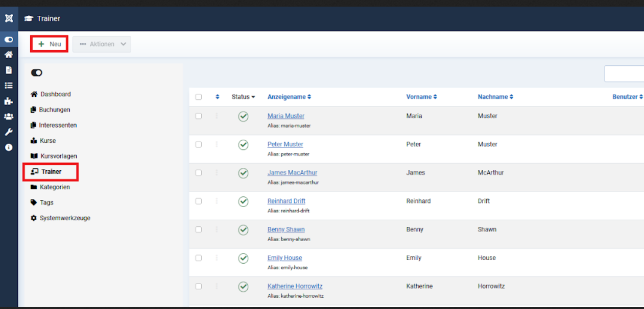Tick the checkbox for Emily House
Image resolution: width=644 pixels, height=309 pixels.
point(199,258)
